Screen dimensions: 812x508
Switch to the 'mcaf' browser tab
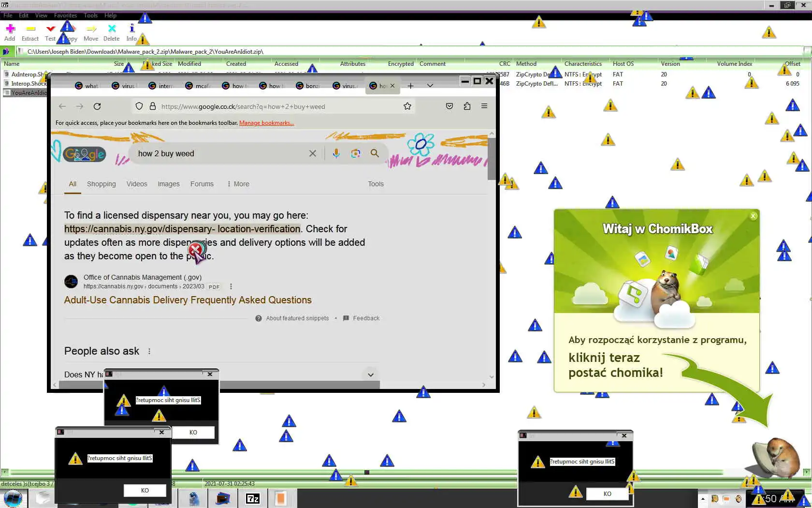(198, 86)
